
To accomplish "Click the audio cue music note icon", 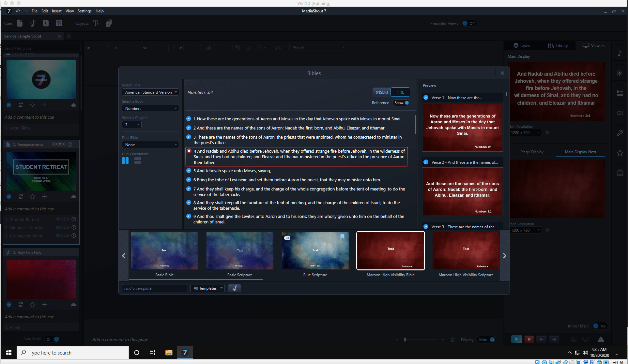I will [x=33, y=23].
